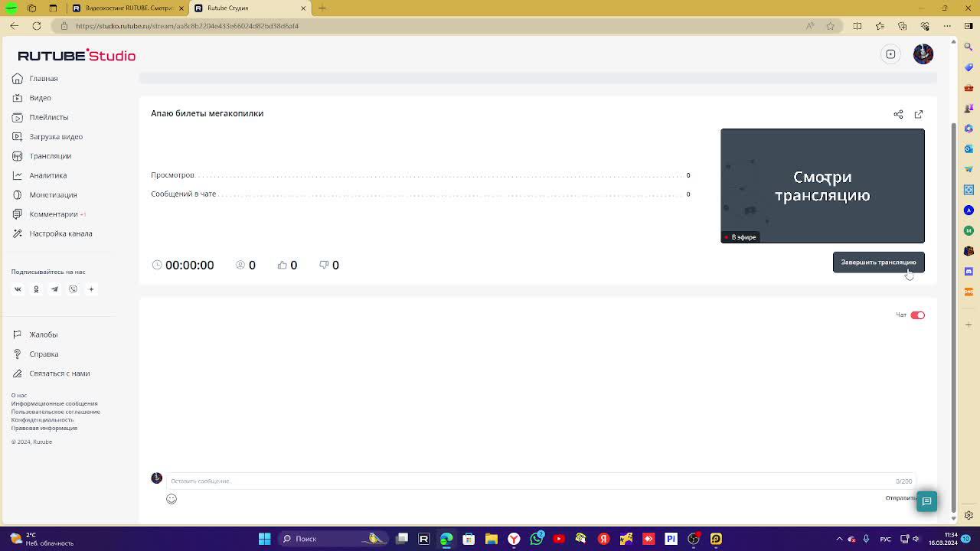Click the Telegram social icon
980x551 pixels.
click(x=54, y=289)
